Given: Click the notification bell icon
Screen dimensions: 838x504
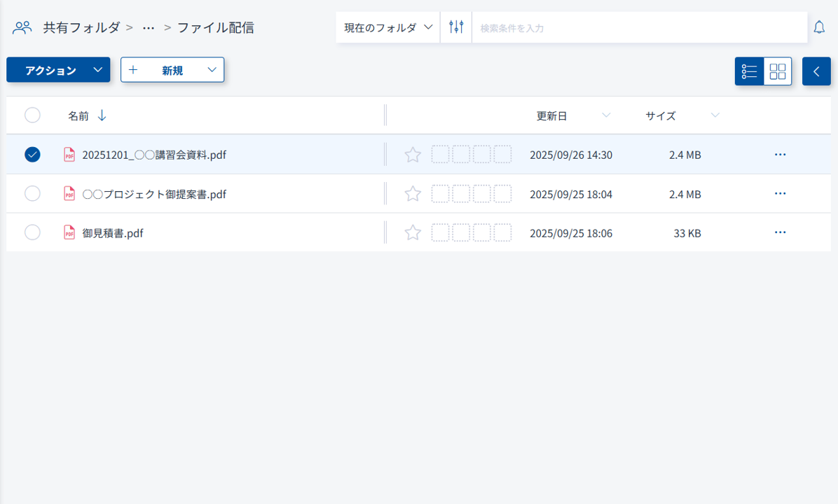Looking at the screenshot, I should click(x=819, y=27).
